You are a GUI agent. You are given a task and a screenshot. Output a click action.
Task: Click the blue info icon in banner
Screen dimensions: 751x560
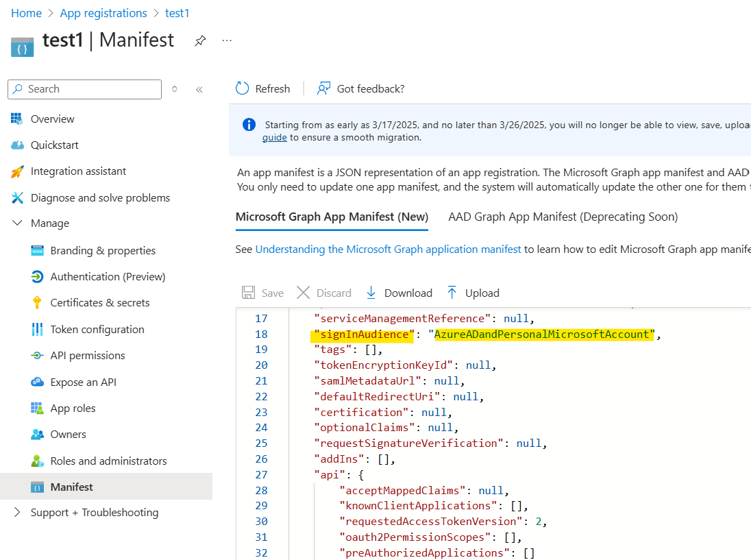[x=249, y=125]
